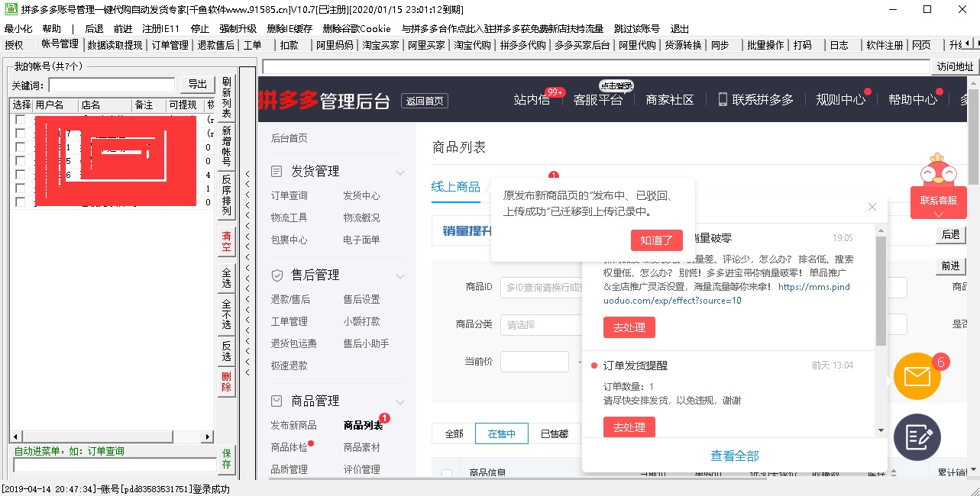
Task: Click the notification scrollbar down arrow
Action: coord(881,430)
